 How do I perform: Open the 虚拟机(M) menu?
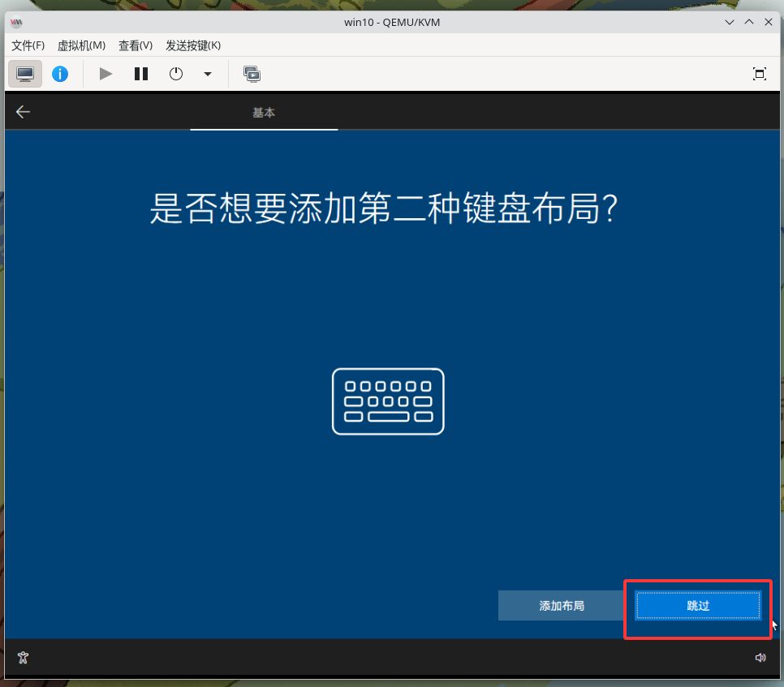pos(81,45)
